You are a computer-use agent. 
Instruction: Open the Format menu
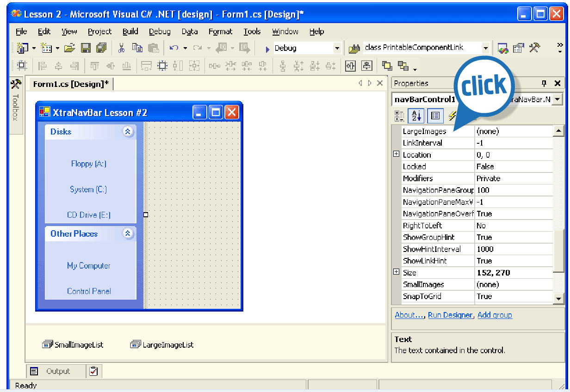pyautogui.click(x=220, y=31)
